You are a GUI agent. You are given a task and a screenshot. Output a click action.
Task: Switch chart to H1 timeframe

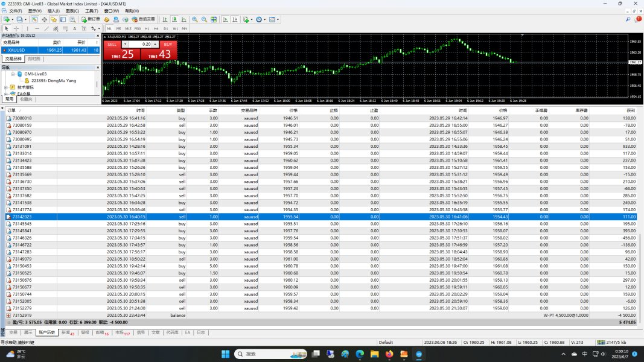[147, 28]
